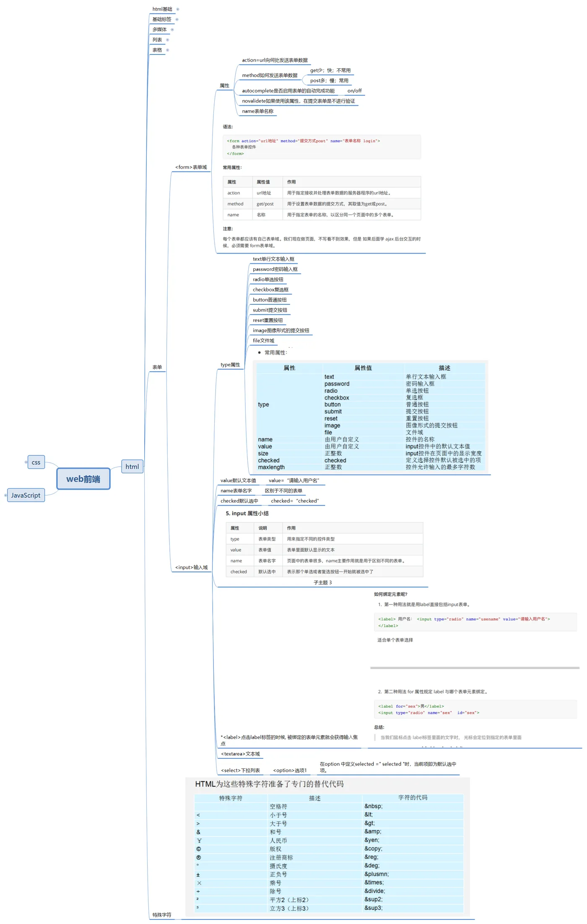Select value默认文本值 node
587x924 pixels.
(239, 481)
